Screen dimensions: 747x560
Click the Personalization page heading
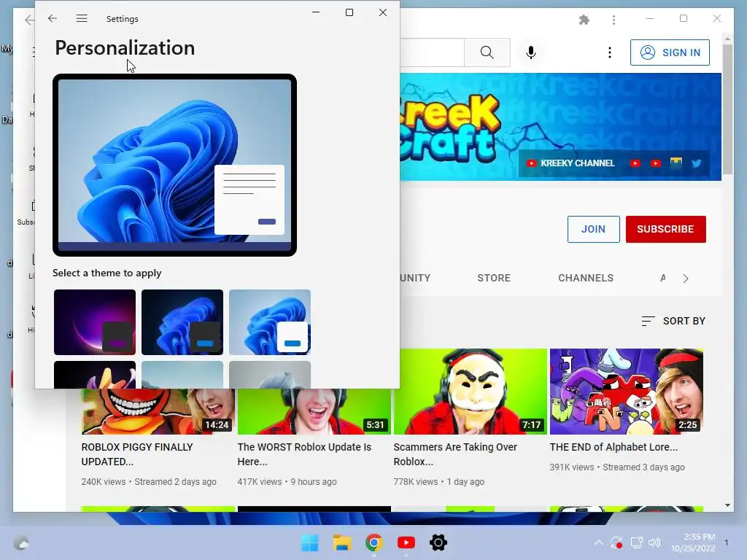click(125, 47)
